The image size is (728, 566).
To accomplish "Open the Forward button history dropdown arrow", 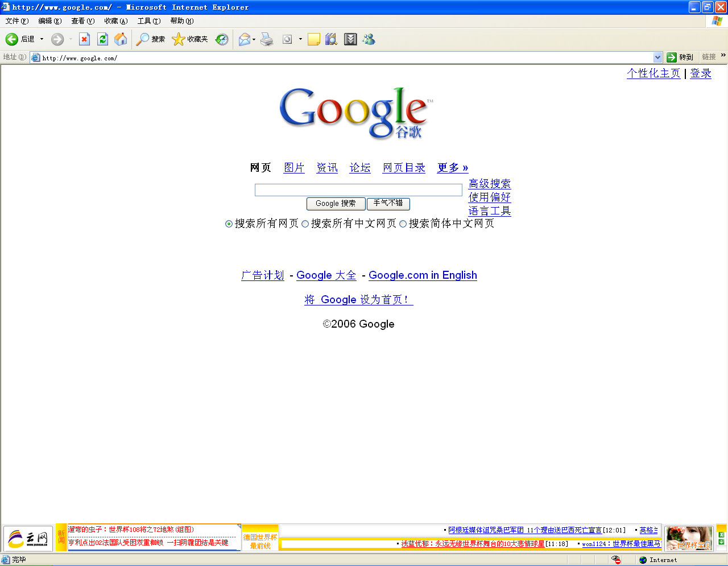I will (x=71, y=39).
